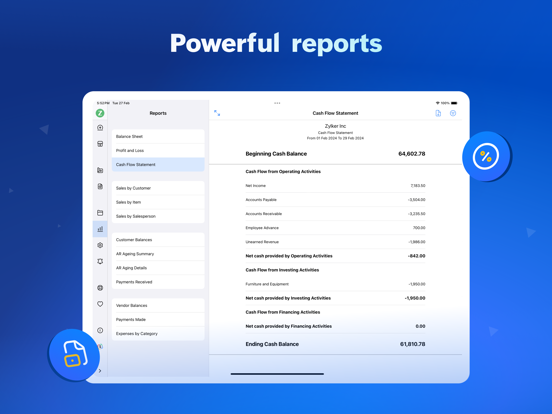
Task: Select the Cash Flow Statement report
Action: pyautogui.click(x=158, y=164)
